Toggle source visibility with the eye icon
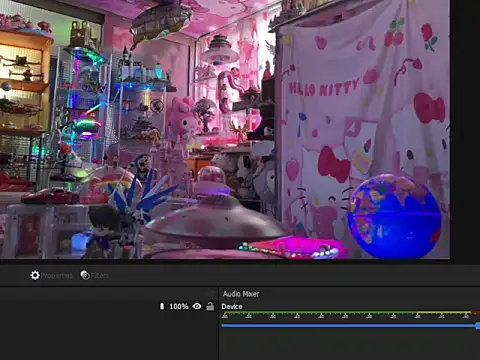Screen dimensions: 480x360 (x=197, y=306)
